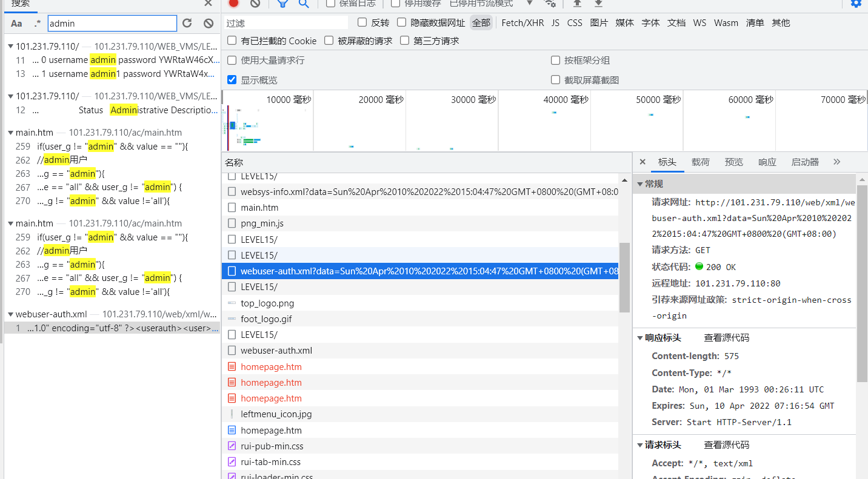Click the details pane vertical scrollbar
Image resolution: width=868 pixels, height=479 pixels.
click(863, 283)
